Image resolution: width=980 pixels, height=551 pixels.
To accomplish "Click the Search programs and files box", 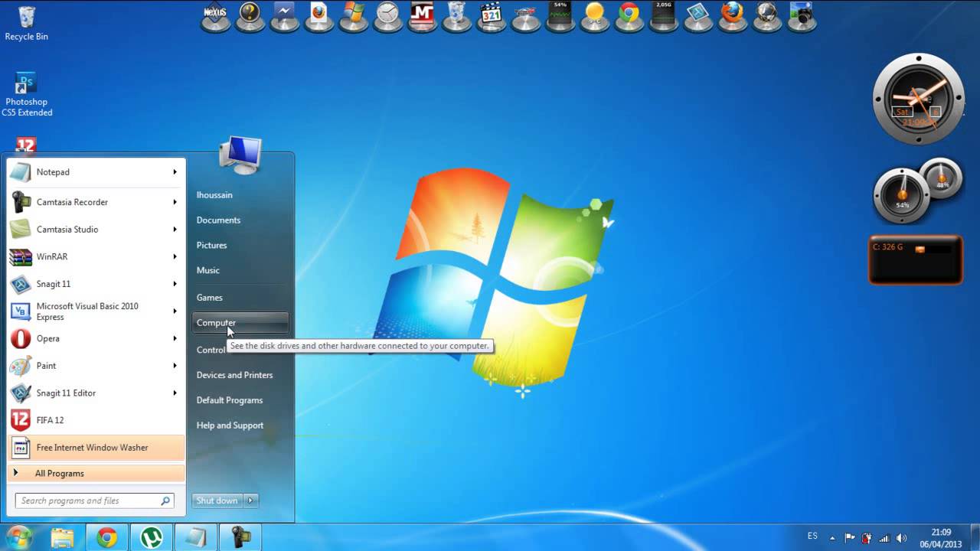I will click(x=95, y=500).
